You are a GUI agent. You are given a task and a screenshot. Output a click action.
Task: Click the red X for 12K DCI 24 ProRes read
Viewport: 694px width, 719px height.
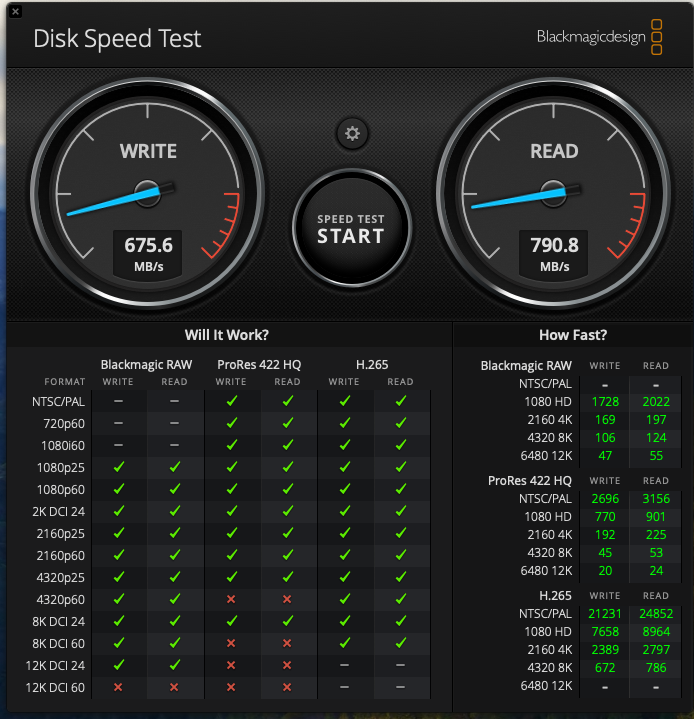[287, 665]
